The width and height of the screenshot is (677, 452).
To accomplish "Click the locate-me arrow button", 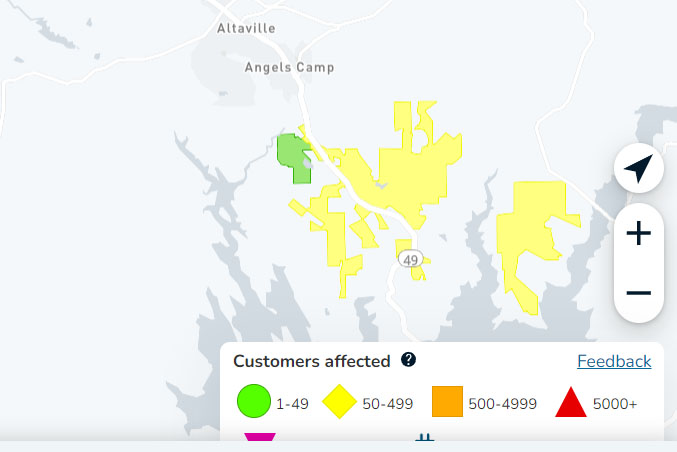I will coord(639,168).
